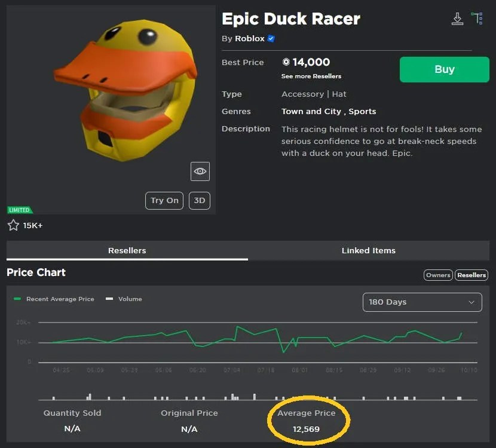Screen dimensions: 496x448
Task: Click the Epic Duck Racer title
Action: click(x=291, y=19)
